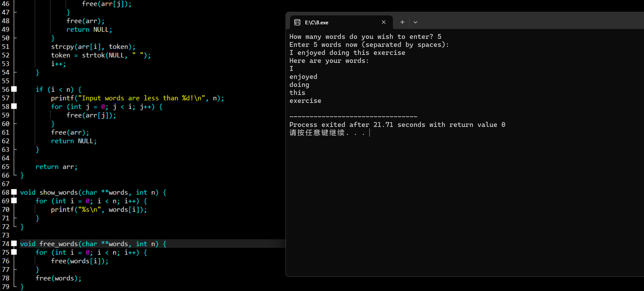Collapse free_words function fold at line 74
This screenshot has height=291, width=644.
click(x=14, y=244)
